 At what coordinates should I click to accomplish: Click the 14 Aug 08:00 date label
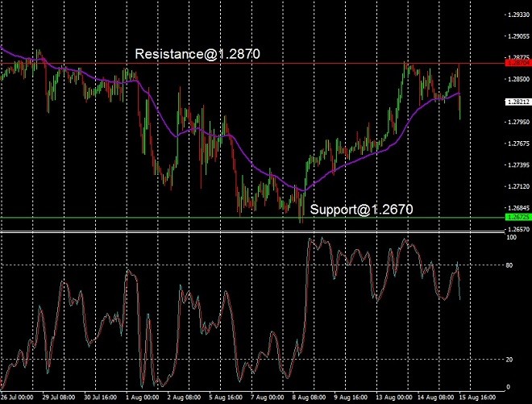[435, 398]
